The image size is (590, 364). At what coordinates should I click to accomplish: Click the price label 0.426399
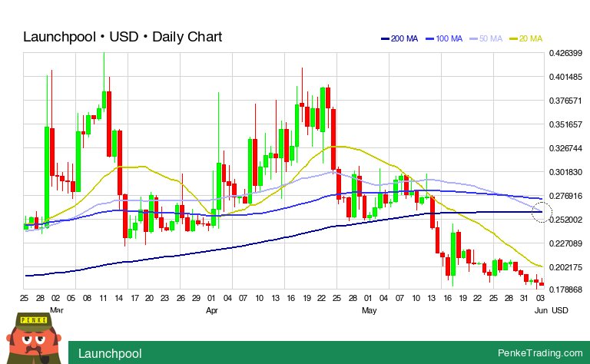(x=565, y=53)
